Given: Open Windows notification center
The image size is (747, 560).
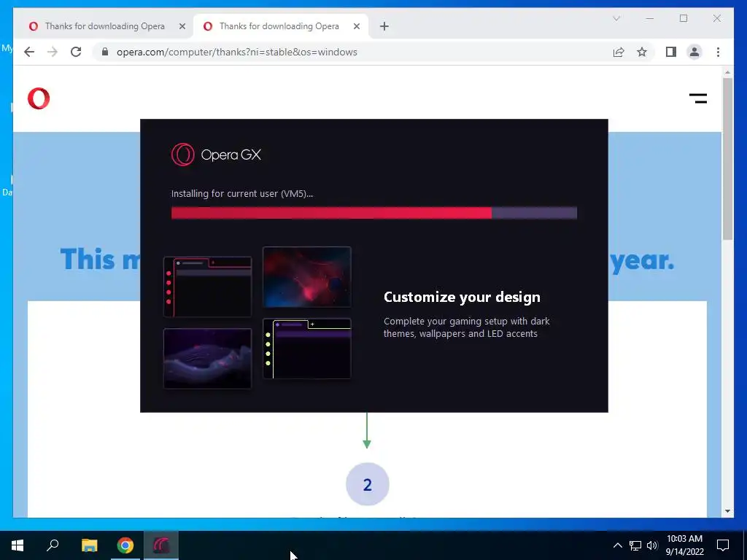Looking at the screenshot, I should pyautogui.click(x=723, y=545).
